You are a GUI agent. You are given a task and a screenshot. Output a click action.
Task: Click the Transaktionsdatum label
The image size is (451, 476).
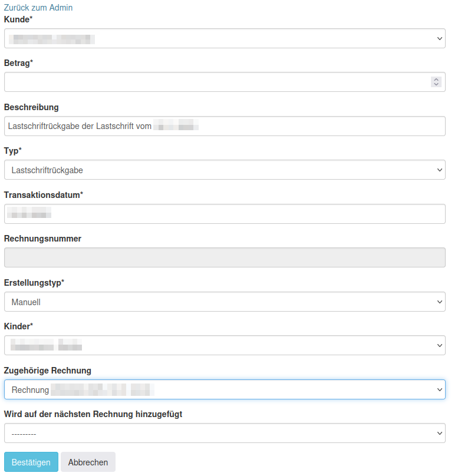pos(43,195)
